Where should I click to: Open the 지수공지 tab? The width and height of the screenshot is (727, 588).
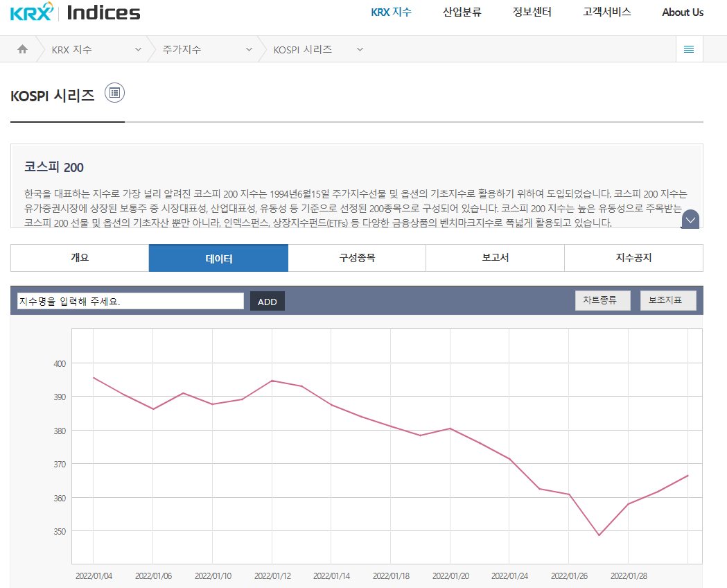(634, 258)
